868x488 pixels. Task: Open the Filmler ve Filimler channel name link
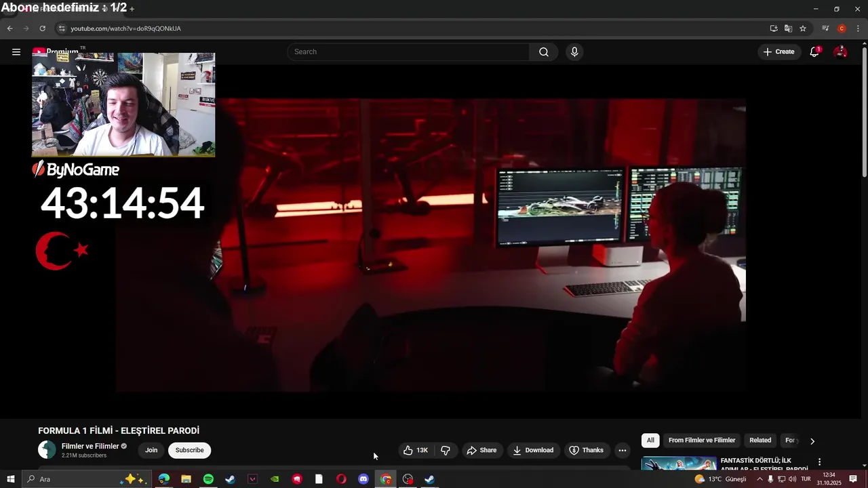[x=90, y=446]
